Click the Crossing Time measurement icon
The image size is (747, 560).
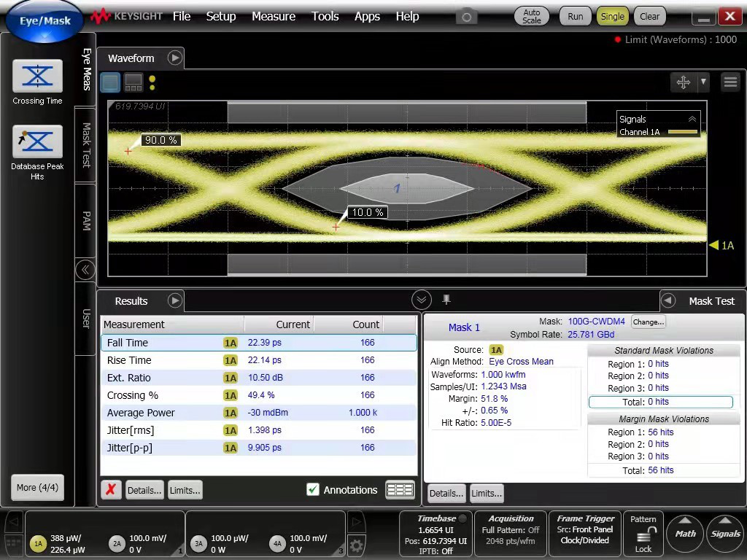(x=37, y=77)
